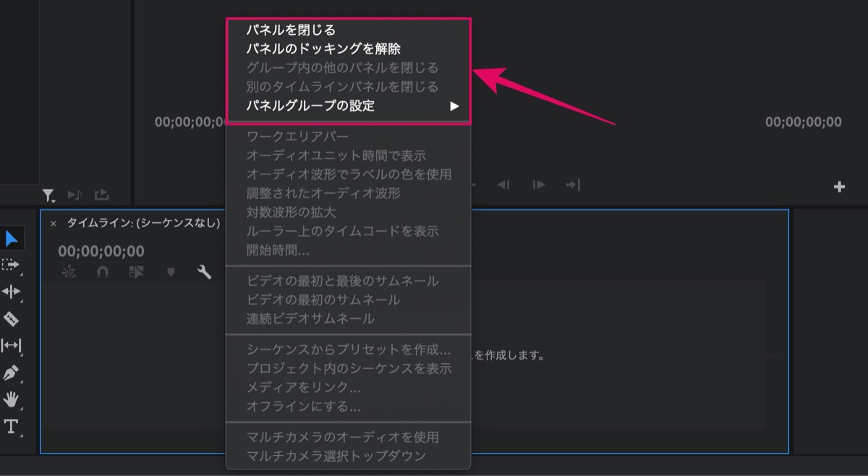868x476 pixels.
Task: Click the export frame icon beside filter
Action: [x=101, y=195]
